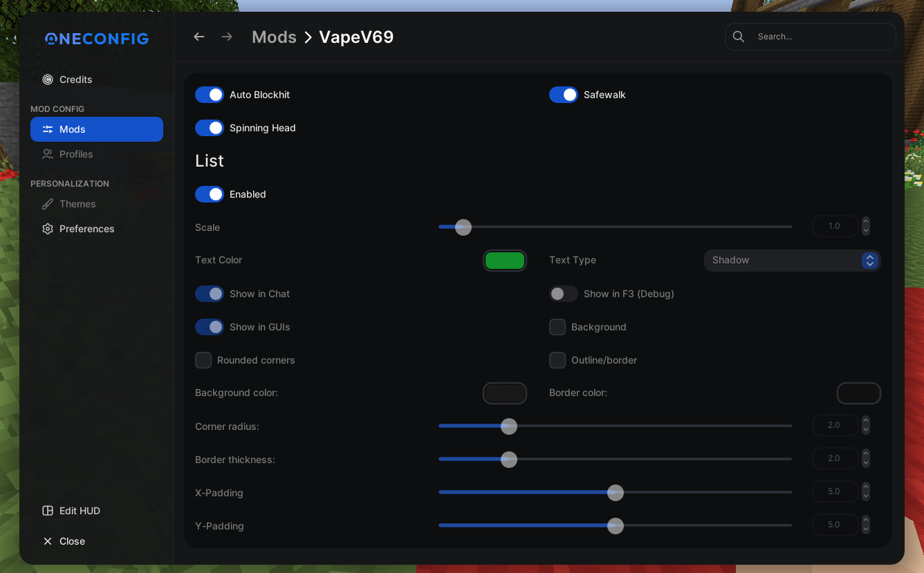Enable Show in F3 (Debug) switch

point(564,294)
